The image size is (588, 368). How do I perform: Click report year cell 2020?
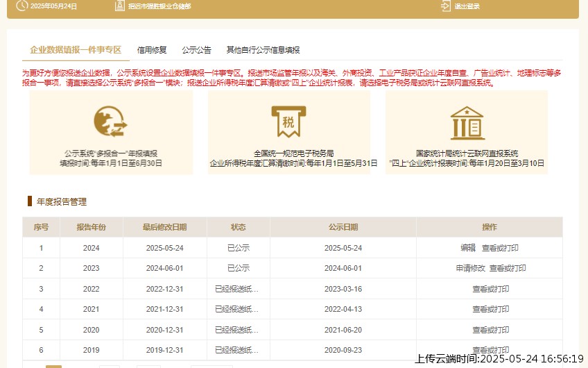pos(91,330)
